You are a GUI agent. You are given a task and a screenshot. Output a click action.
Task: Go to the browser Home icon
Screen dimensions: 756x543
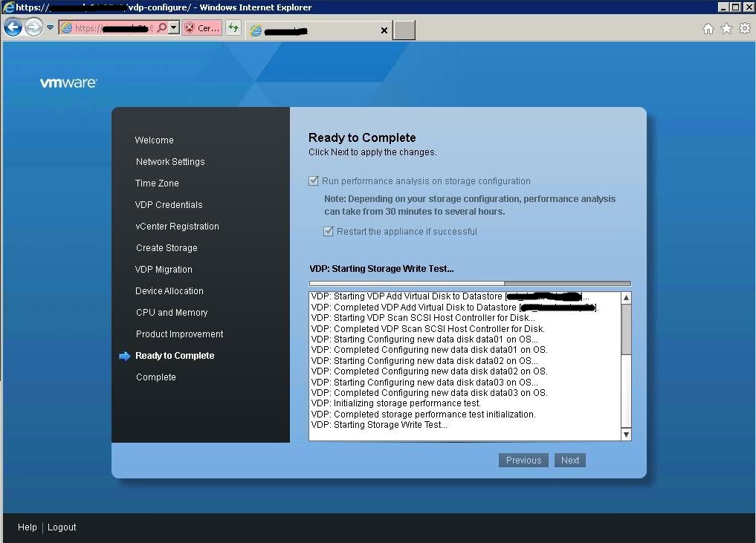pos(708,29)
